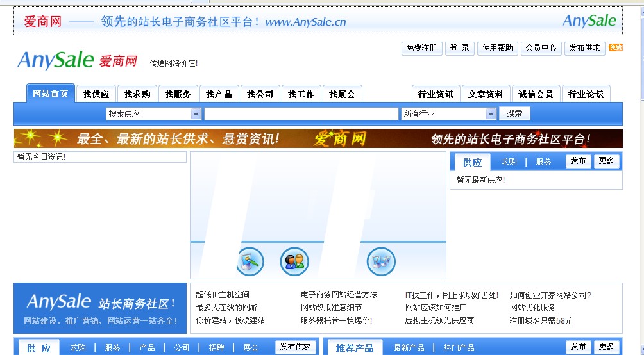Click the 使用帮助 button
This screenshot has height=355, width=644.
pyautogui.click(x=497, y=48)
